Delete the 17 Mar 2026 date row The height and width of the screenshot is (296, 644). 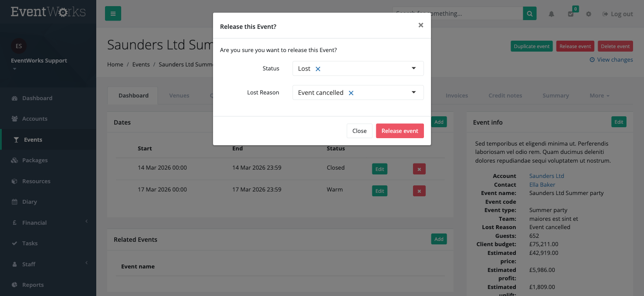coord(419,191)
